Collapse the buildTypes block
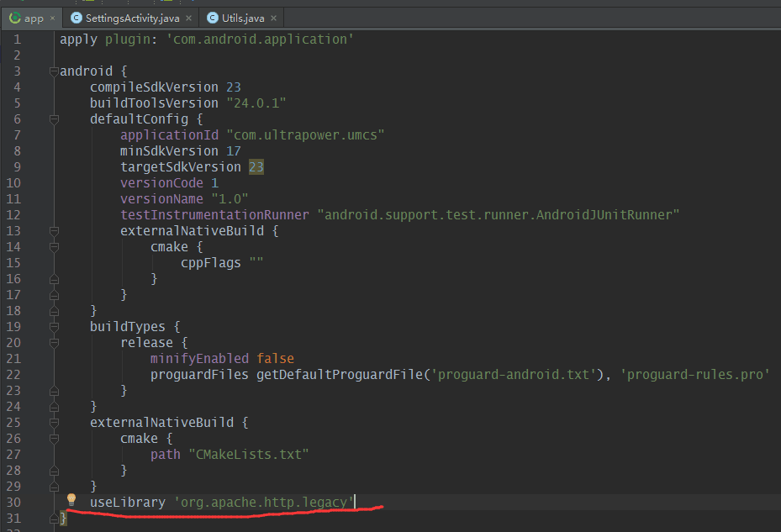781x532 pixels. point(52,326)
